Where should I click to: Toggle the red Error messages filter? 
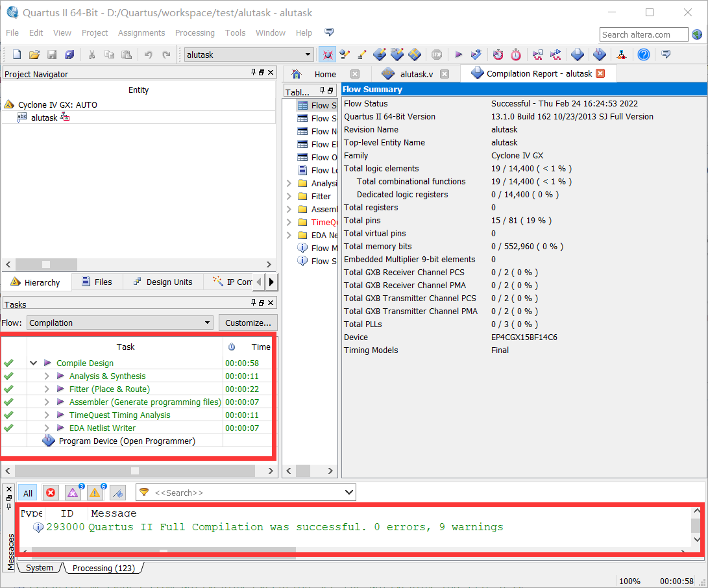(51, 493)
